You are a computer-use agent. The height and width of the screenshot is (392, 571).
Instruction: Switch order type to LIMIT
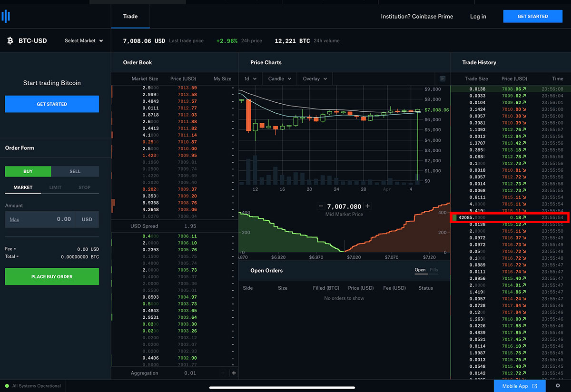55,187
